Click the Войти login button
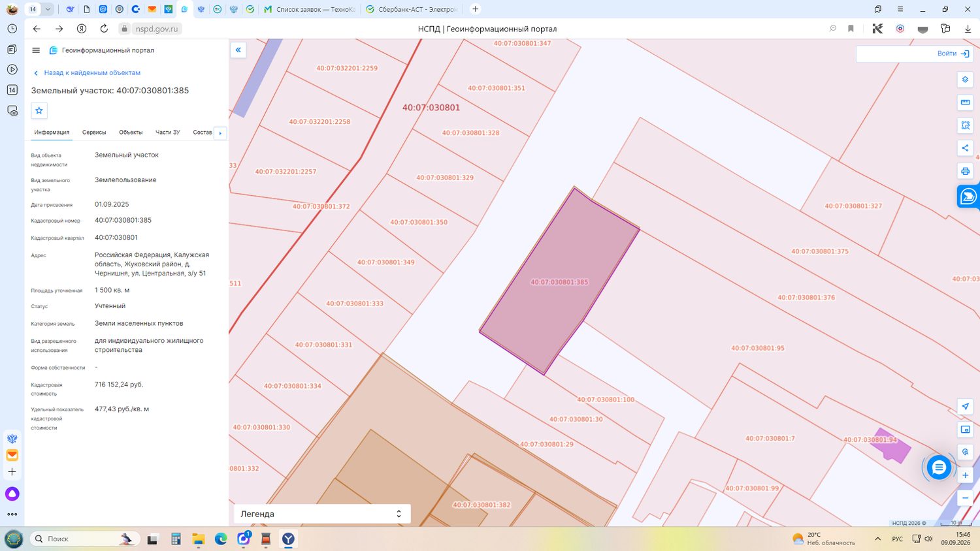 [x=953, y=54]
